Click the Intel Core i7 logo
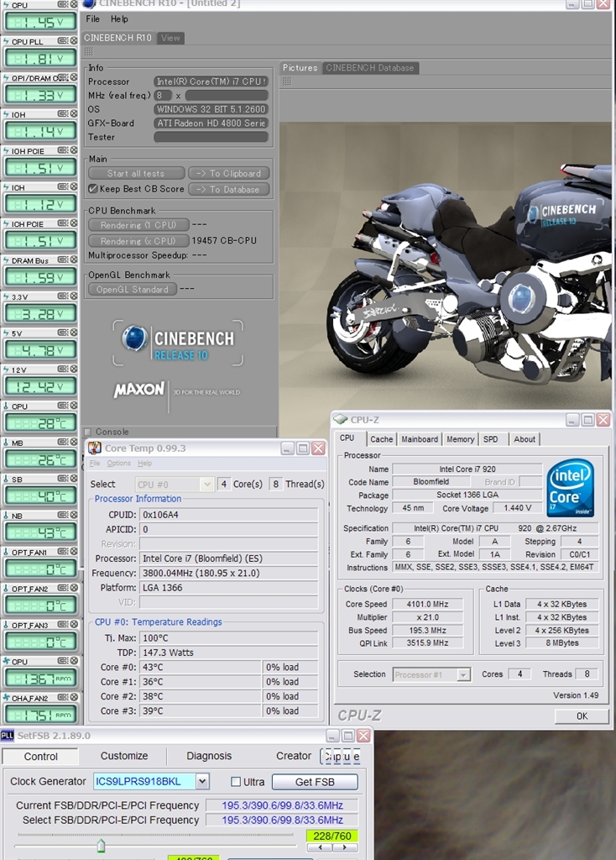 click(x=570, y=487)
